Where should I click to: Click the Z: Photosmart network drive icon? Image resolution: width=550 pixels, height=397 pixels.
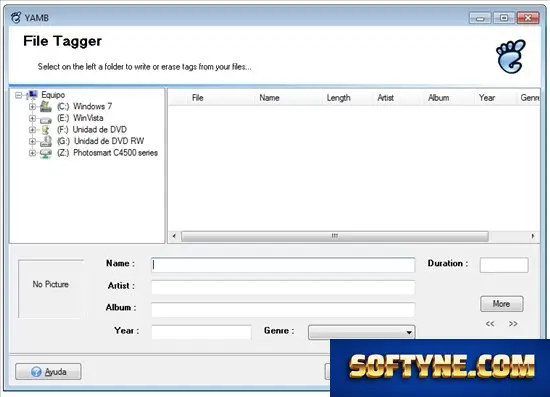point(46,153)
